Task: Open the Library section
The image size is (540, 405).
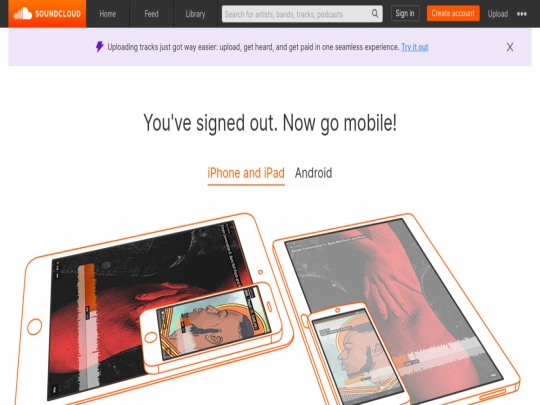Action: (195, 14)
